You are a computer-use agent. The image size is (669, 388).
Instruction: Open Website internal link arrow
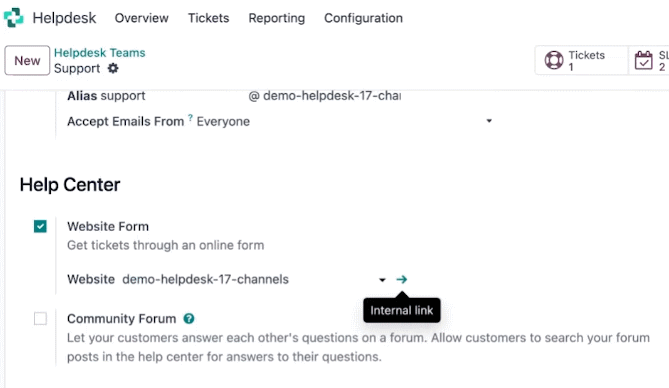[x=401, y=280]
